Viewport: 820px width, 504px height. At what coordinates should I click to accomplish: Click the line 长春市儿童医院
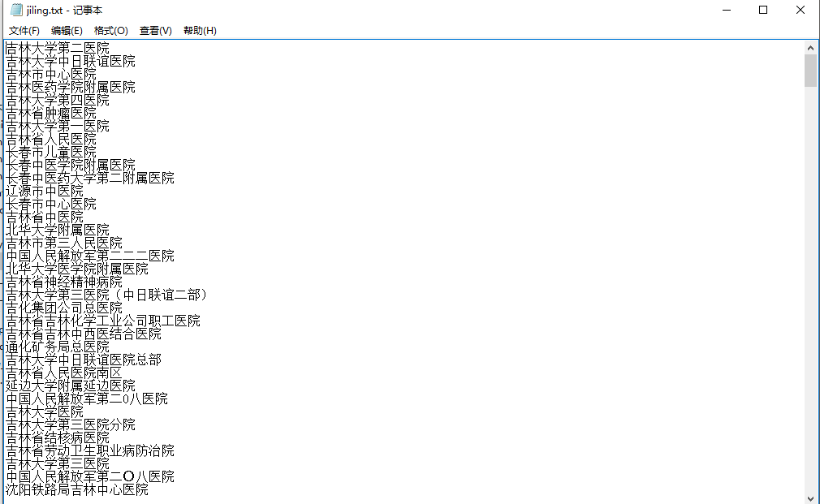(x=51, y=153)
